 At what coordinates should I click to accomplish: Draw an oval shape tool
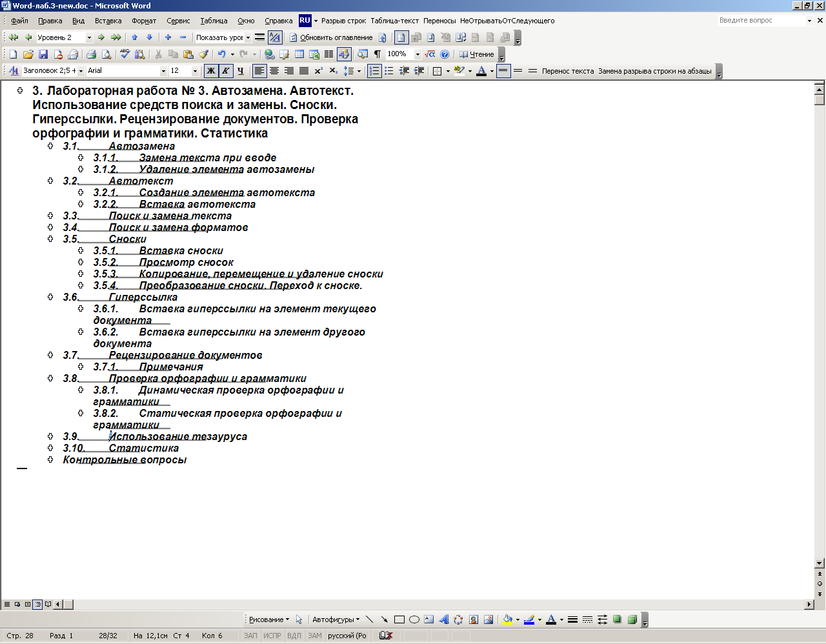click(414, 619)
